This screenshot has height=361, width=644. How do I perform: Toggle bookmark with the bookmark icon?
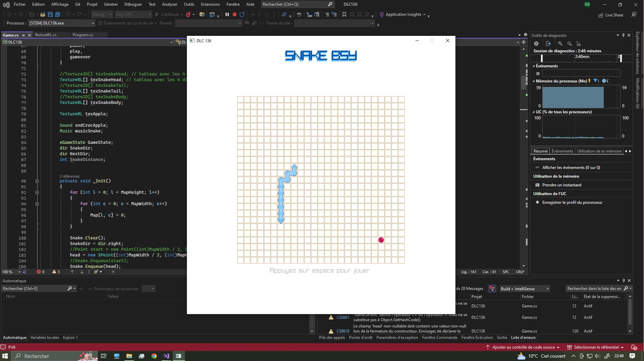point(344,14)
